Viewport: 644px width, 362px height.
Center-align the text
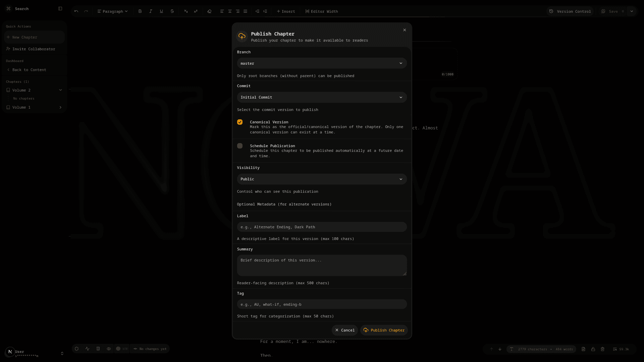coord(230,11)
